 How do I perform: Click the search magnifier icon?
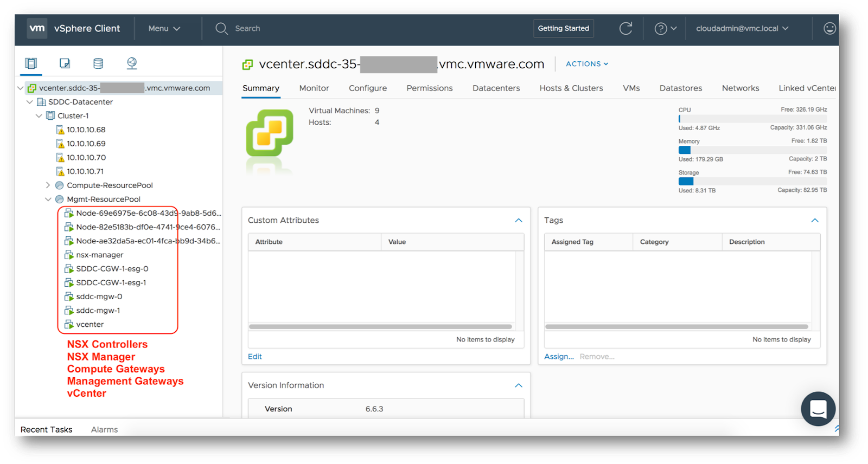coord(221,28)
